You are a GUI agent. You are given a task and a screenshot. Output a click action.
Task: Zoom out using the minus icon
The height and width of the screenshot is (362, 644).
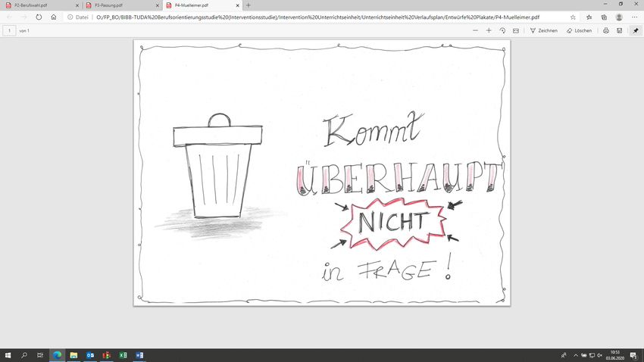coord(475,30)
